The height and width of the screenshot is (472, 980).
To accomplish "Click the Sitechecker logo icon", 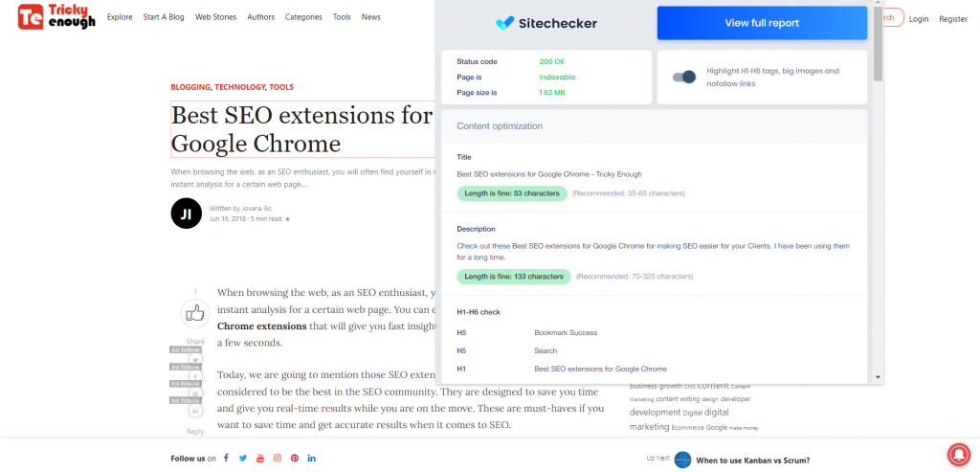I will click(x=504, y=23).
